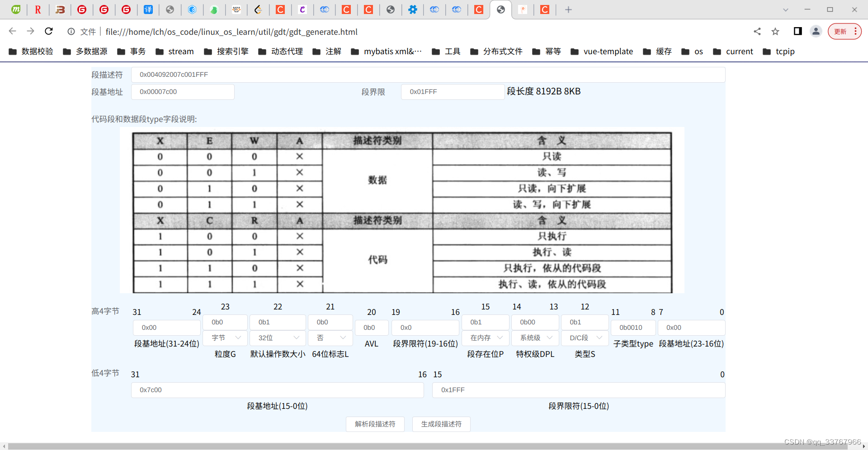This screenshot has height=450, width=868.
Task: Open the 分布式文件 bookmark folder
Action: point(496,52)
